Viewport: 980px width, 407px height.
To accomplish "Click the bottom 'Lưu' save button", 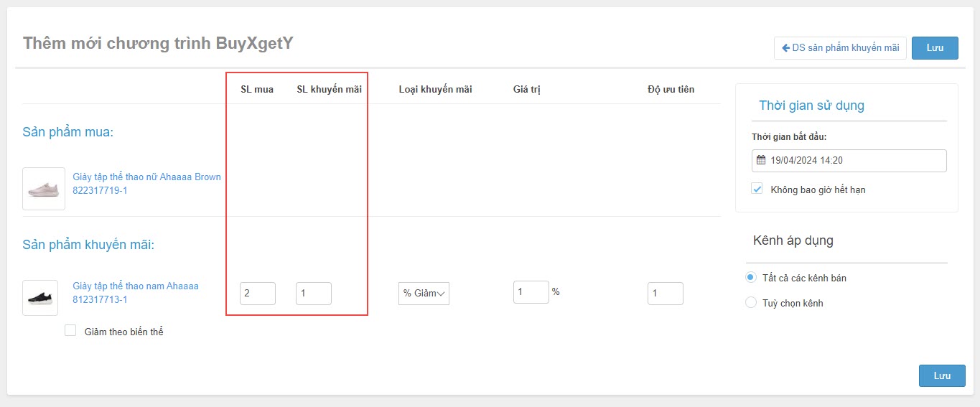I will [941, 375].
